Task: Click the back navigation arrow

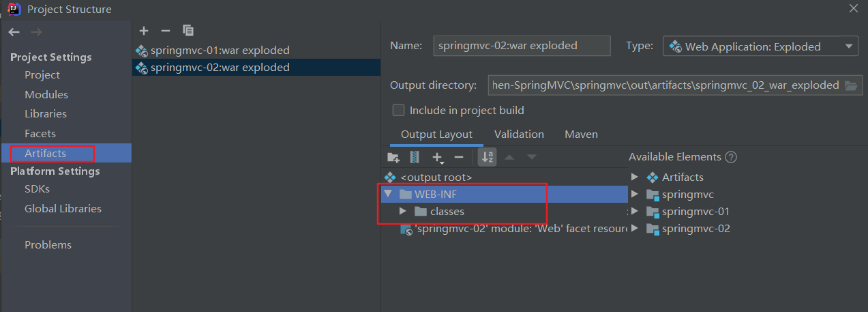Action: tap(14, 32)
